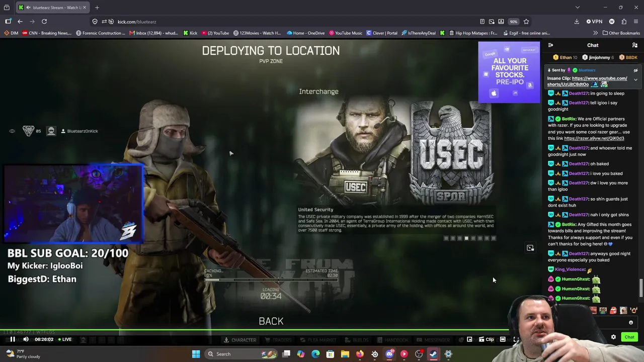Open Discord from the taskbar
Viewport: 644px width, 362px height.
(x=389, y=354)
